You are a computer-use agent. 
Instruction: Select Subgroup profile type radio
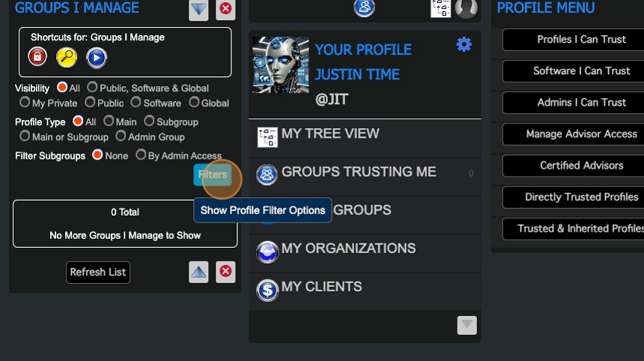pos(149,121)
